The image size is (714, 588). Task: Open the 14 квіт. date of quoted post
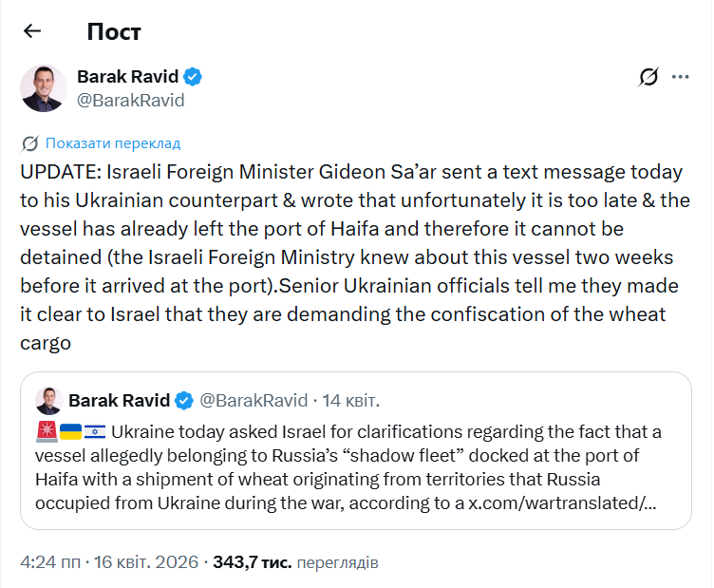[x=351, y=400]
